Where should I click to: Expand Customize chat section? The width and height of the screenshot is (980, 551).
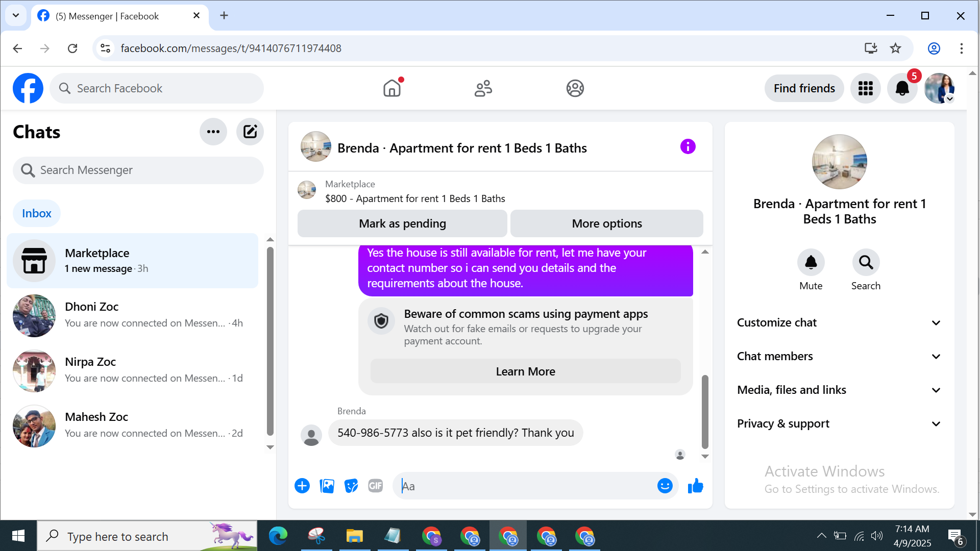pos(839,322)
